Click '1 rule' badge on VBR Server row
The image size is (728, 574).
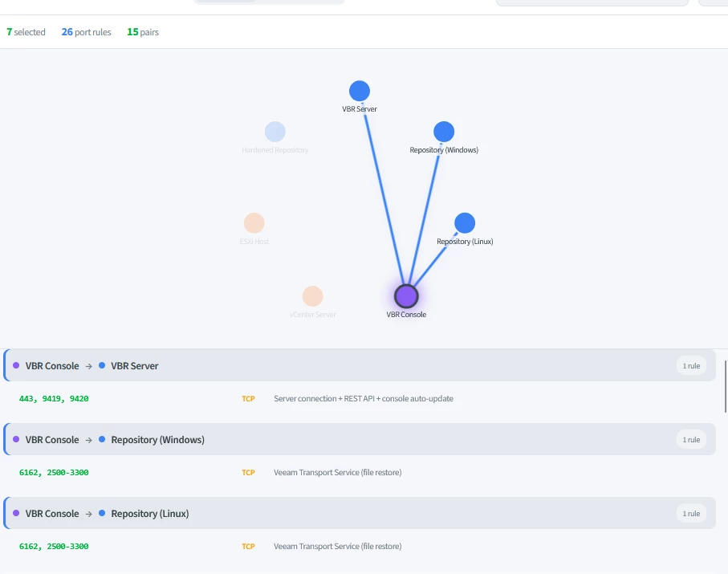pyautogui.click(x=691, y=366)
